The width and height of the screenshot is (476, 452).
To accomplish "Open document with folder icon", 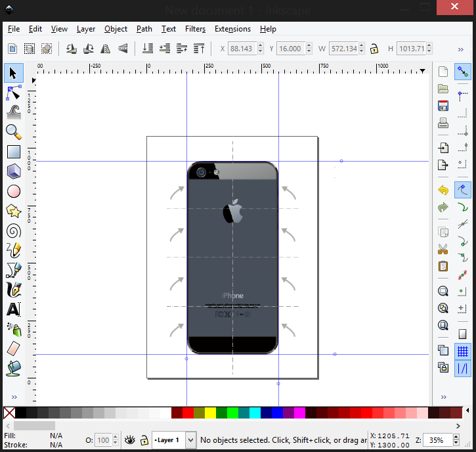I will (x=443, y=89).
